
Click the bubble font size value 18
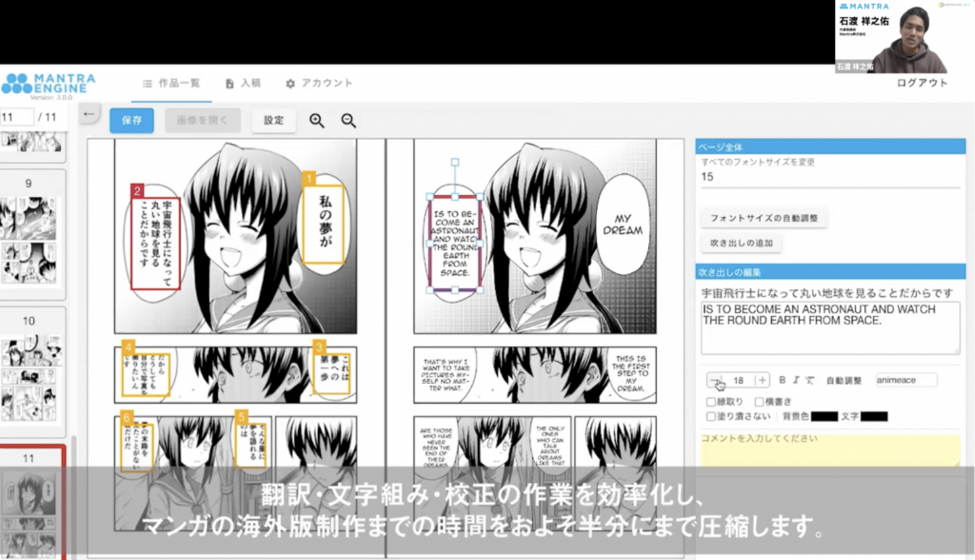click(739, 381)
